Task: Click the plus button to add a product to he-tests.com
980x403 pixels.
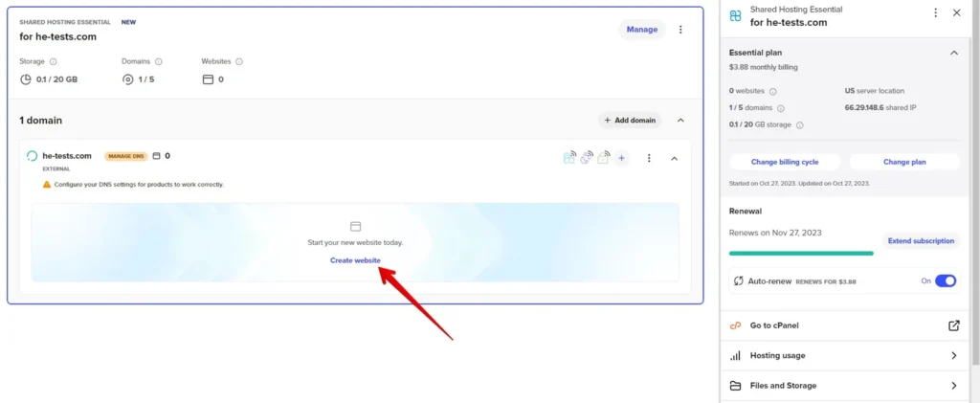Action: click(621, 158)
